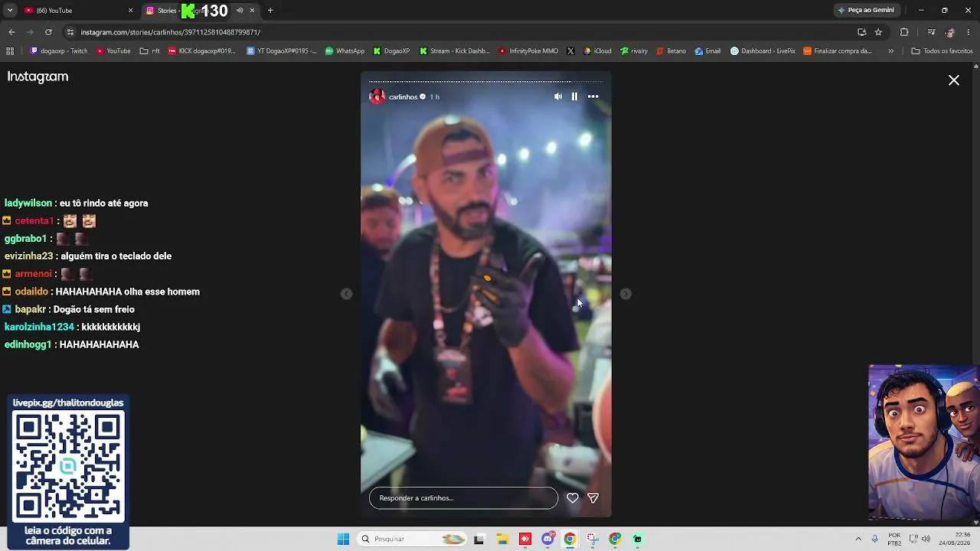This screenshot has height=551, width=980.
Task: Click the ladywilson chat username
Action: (28, 203)
